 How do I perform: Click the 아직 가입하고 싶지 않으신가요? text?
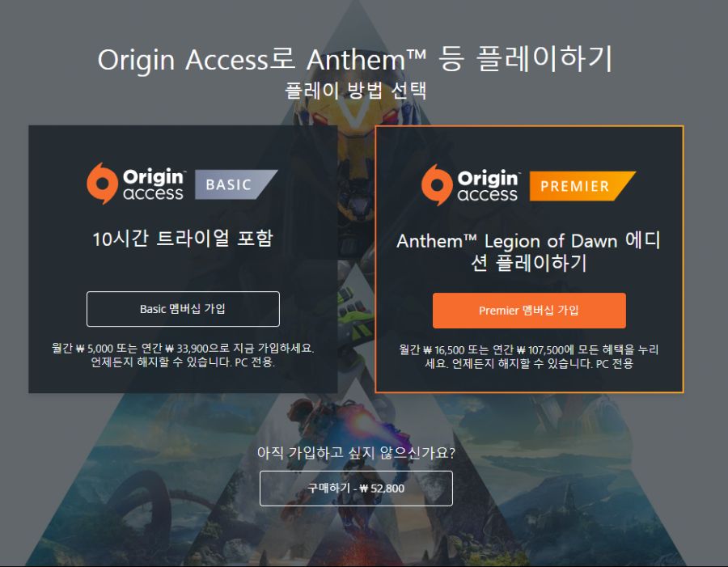[356, 452]
